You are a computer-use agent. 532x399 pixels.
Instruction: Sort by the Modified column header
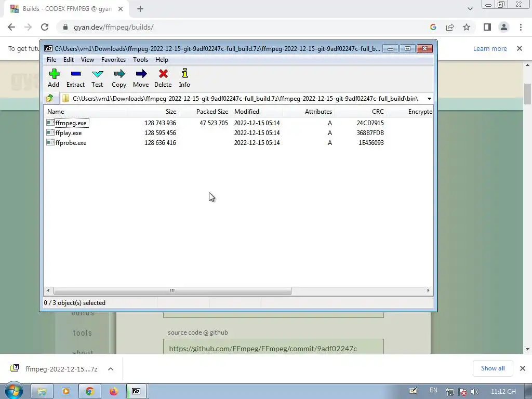257,112
